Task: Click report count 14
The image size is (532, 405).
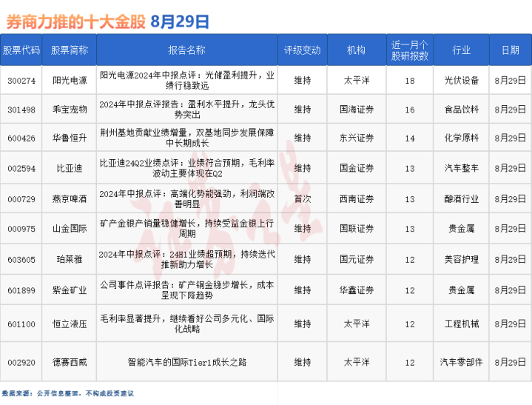Action: coord(409,138)
